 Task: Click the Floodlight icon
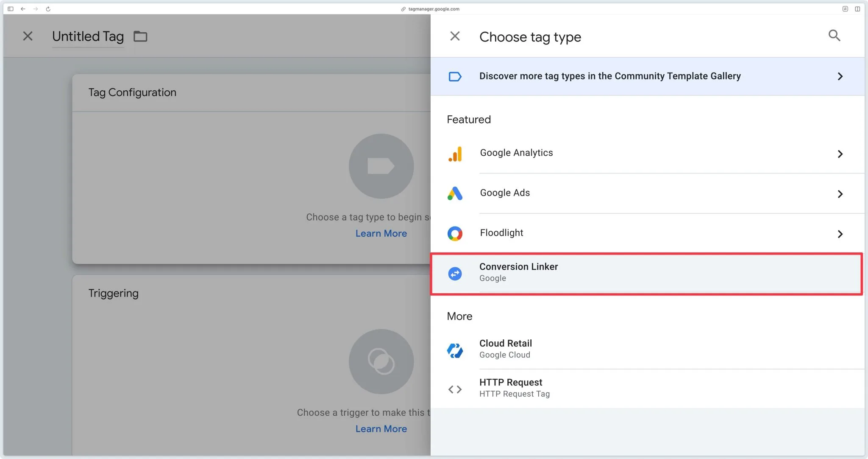click(x=455, y=233)
